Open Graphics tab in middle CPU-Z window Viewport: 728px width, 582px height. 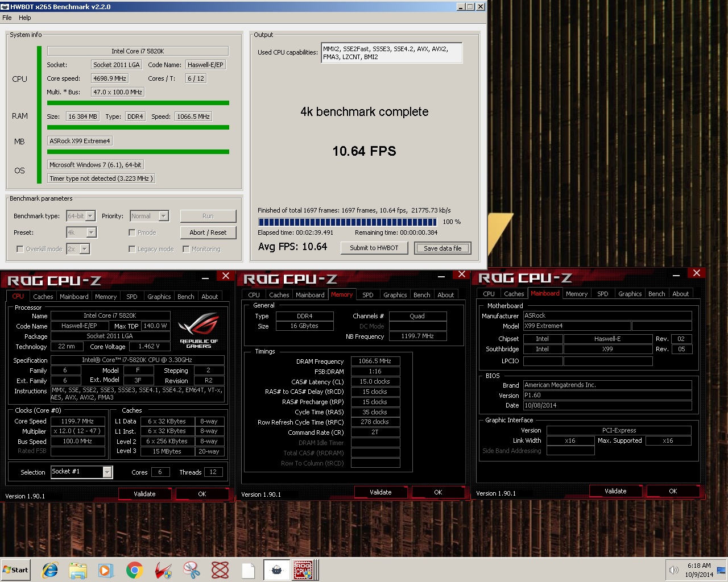(x=395, y=295)
